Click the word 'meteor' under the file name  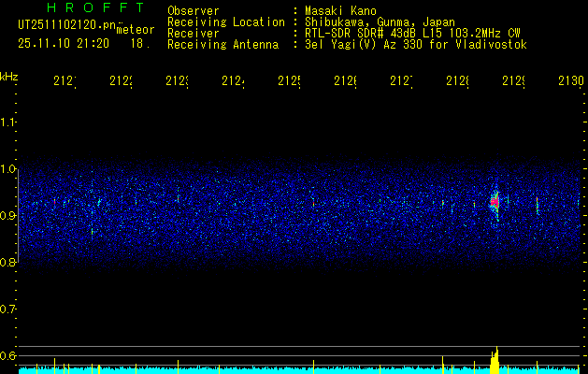coord(136,30)
